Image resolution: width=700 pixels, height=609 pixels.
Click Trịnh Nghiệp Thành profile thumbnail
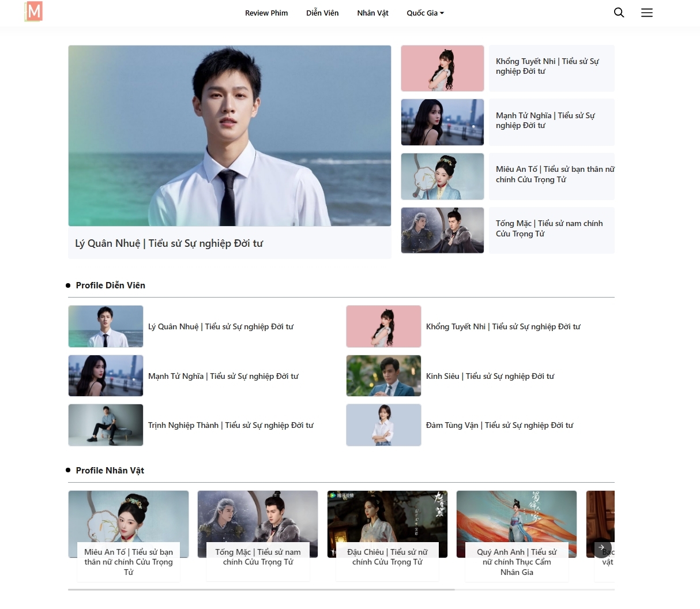pos(106,425)
